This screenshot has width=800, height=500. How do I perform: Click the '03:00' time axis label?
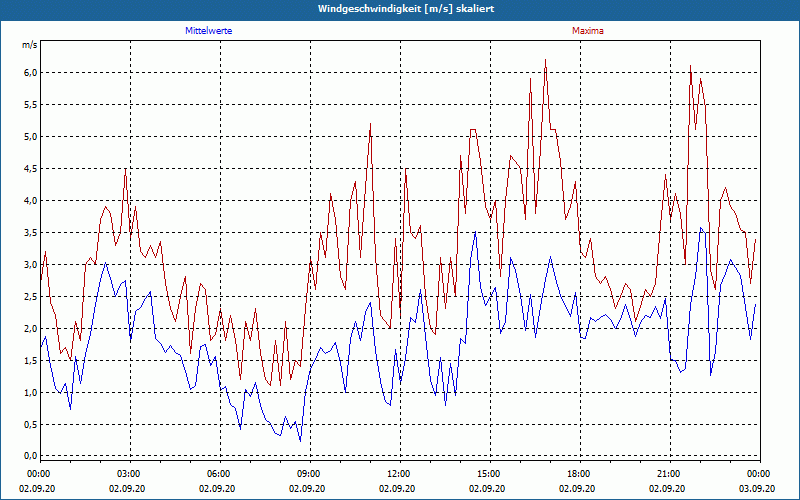click(127, 474)
